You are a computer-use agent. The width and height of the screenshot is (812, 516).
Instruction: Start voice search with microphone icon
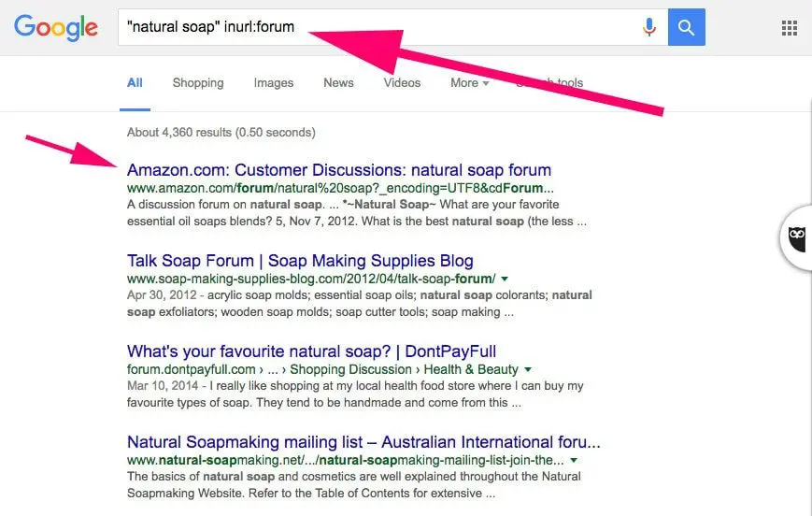coord(648,27)
